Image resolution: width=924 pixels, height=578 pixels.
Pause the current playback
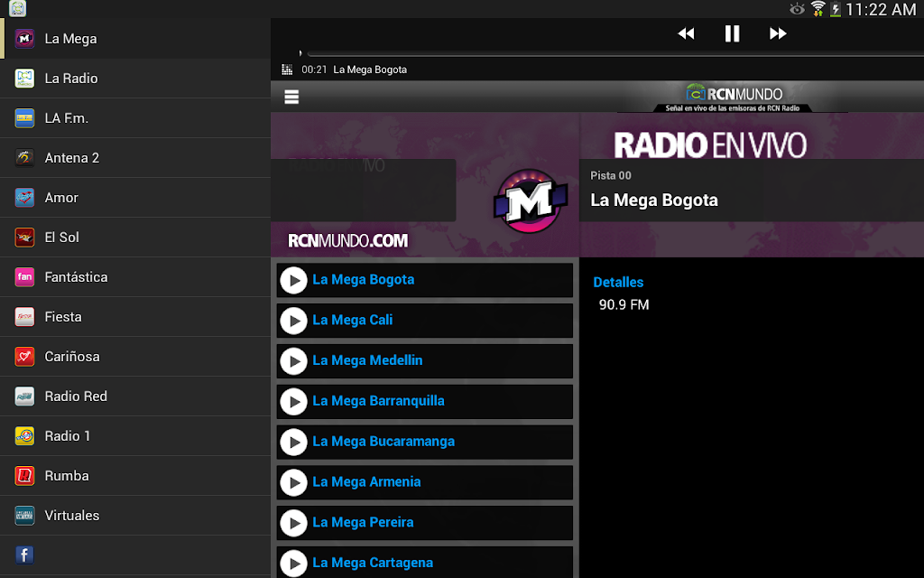732,33
